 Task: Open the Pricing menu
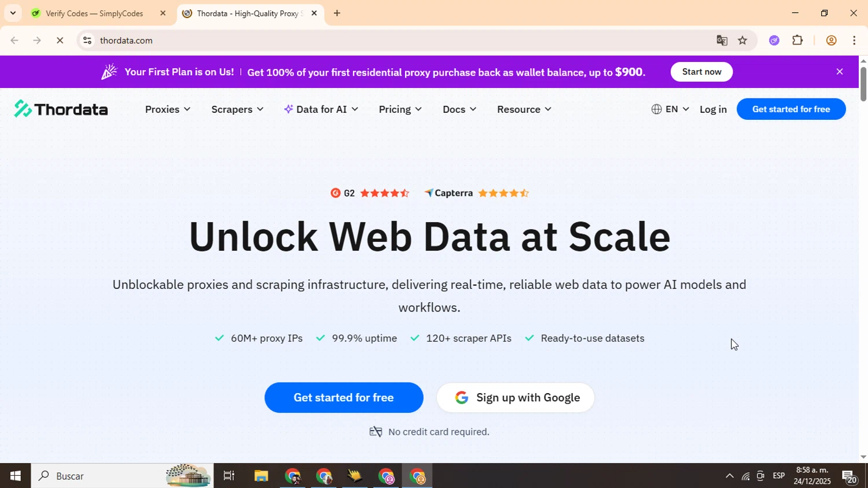pos(400,109)
